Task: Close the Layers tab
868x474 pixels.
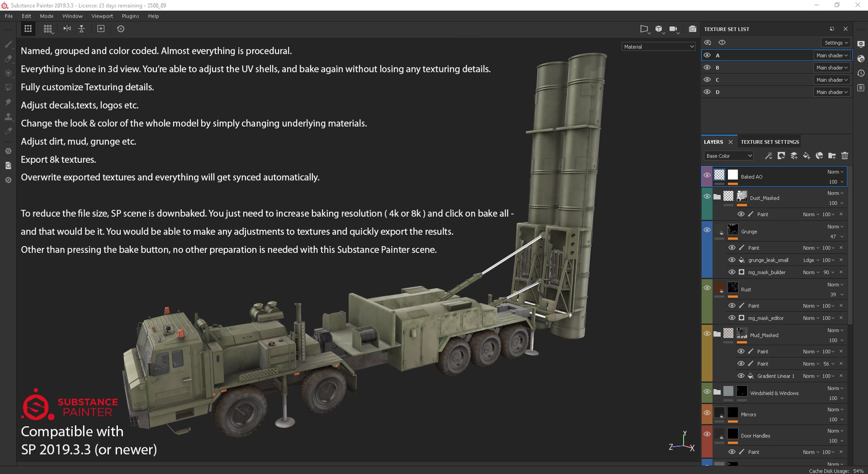Action: pyautogui.click(x=731, y=142)
